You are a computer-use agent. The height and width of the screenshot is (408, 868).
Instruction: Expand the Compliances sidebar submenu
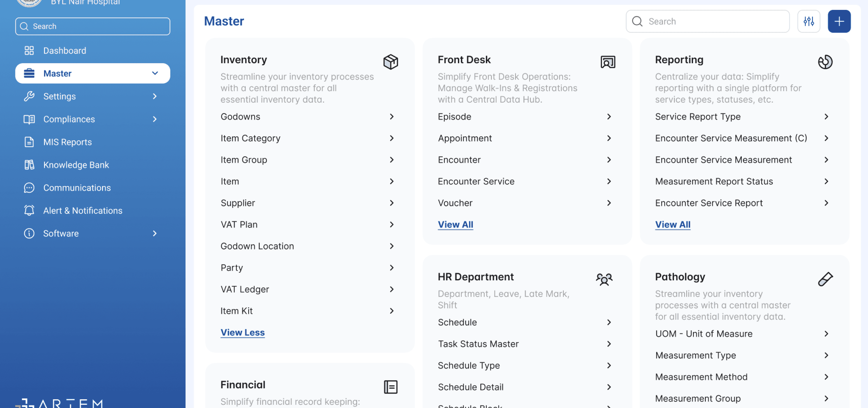click(x=155, y=119)
